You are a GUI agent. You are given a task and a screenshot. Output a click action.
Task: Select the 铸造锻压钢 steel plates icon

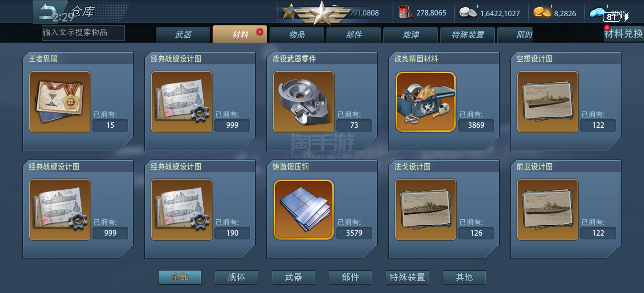click(303, 209)
